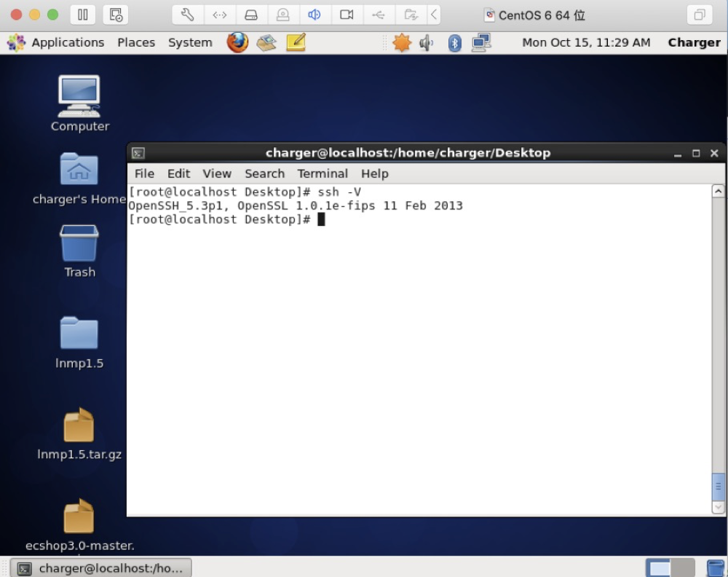Click the charger@localhost taskbar window button
Image resolution: width=728 pixels, height=577 pixels.
coord(102,568)
